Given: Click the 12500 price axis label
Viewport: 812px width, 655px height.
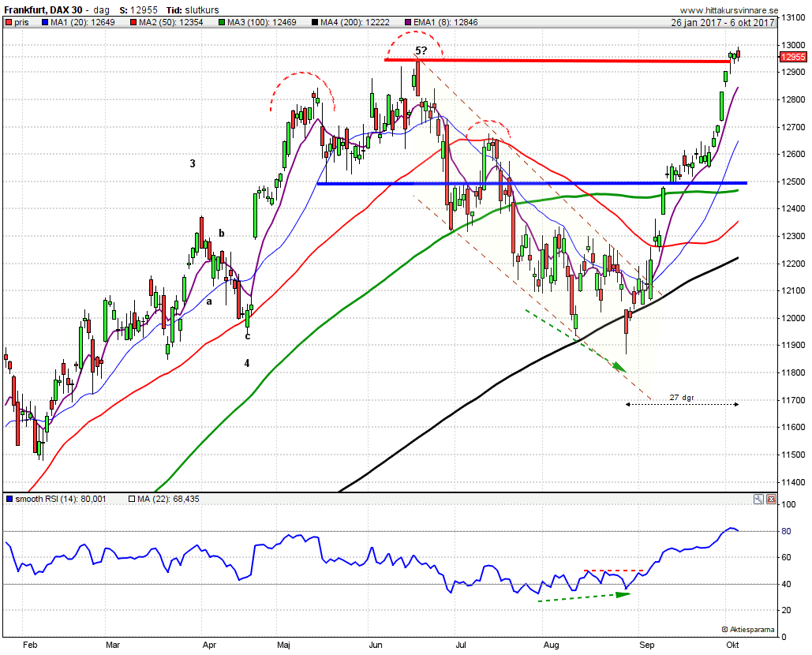Looking at the screenshot, I should pos(793,182).
